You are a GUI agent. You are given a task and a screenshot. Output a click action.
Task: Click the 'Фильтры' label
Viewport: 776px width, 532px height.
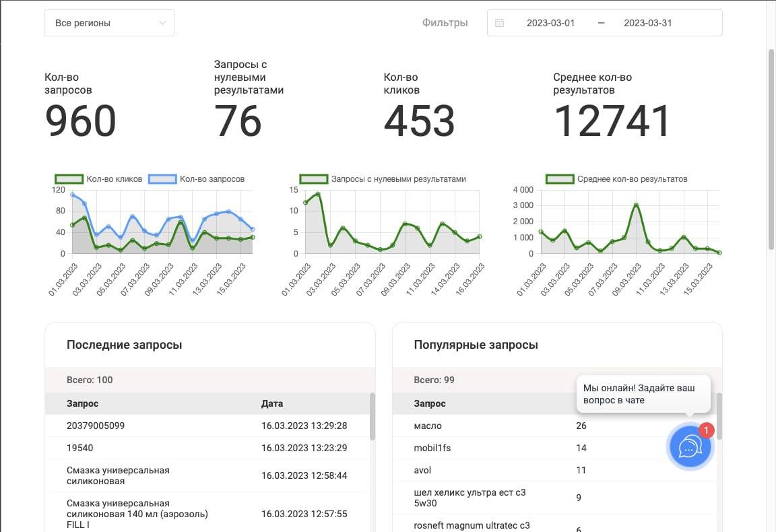[445, 23]
